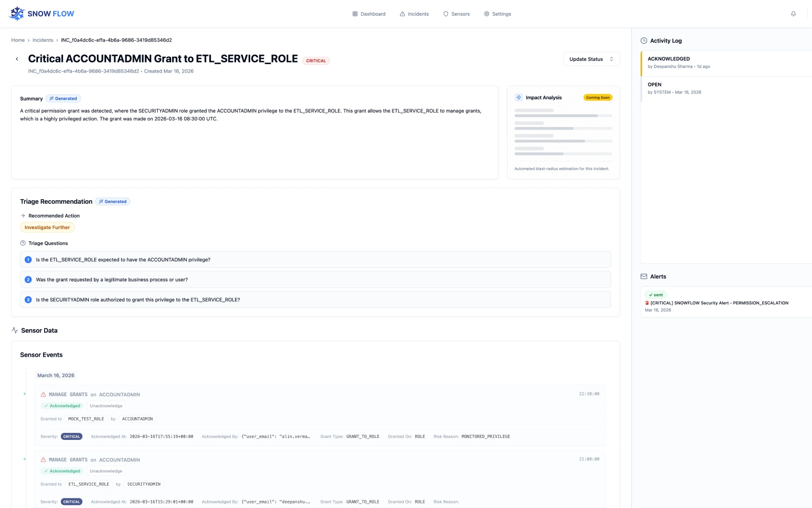Click the Sensor Events heading
The width and height of the screenshot is (812, 508).
point(41,355)
